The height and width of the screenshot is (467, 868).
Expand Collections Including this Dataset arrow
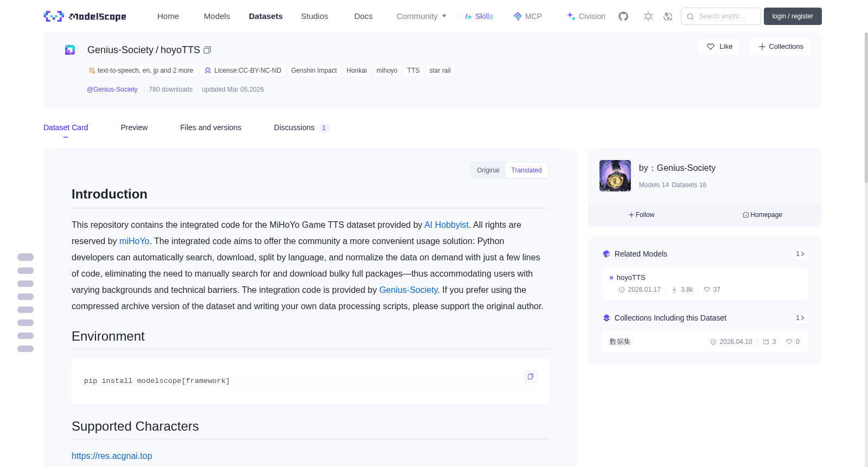pos(800,318)
